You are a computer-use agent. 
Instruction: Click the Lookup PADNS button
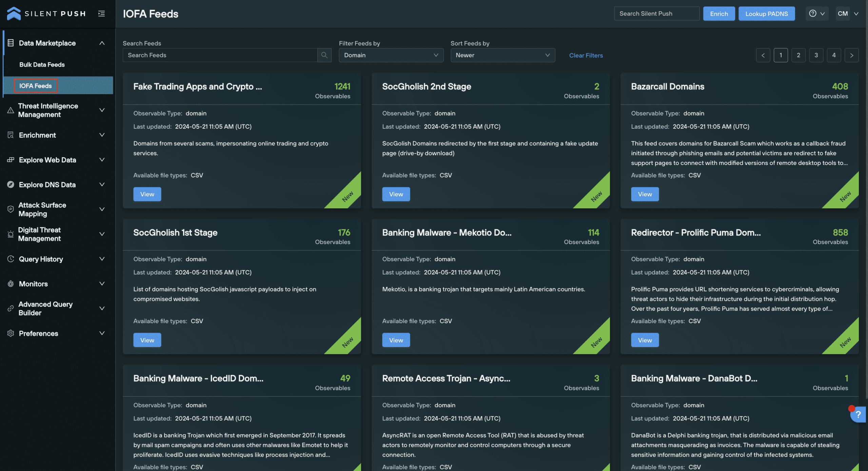coord(766,14)
